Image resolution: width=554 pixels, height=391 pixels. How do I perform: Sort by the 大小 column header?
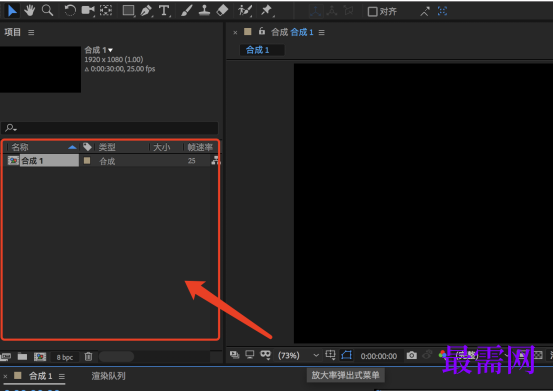point(161,147)
